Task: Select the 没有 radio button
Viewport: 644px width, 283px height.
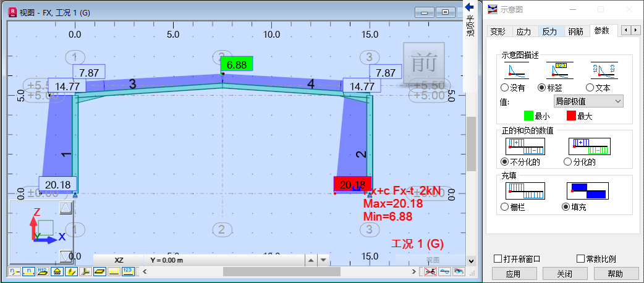Action: click(x=505, y=88)
